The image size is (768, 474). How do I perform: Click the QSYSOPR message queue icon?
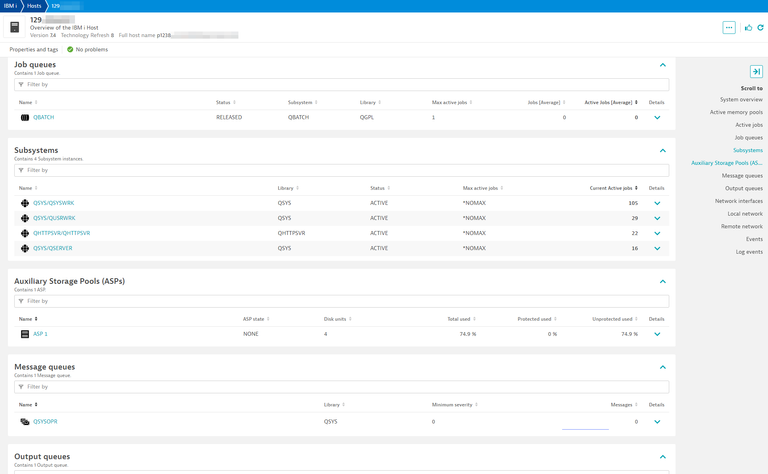[25, 422]
